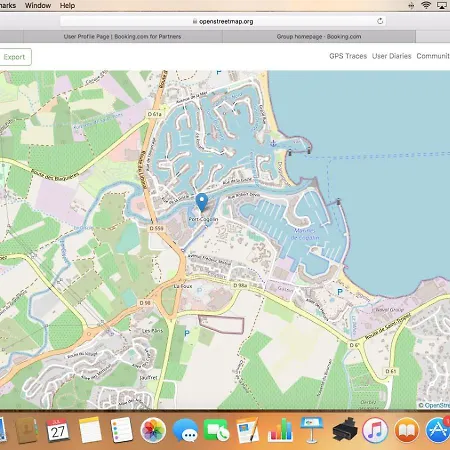
Task: Launch Keynote from the dock
Action: (x=311, y=430)
